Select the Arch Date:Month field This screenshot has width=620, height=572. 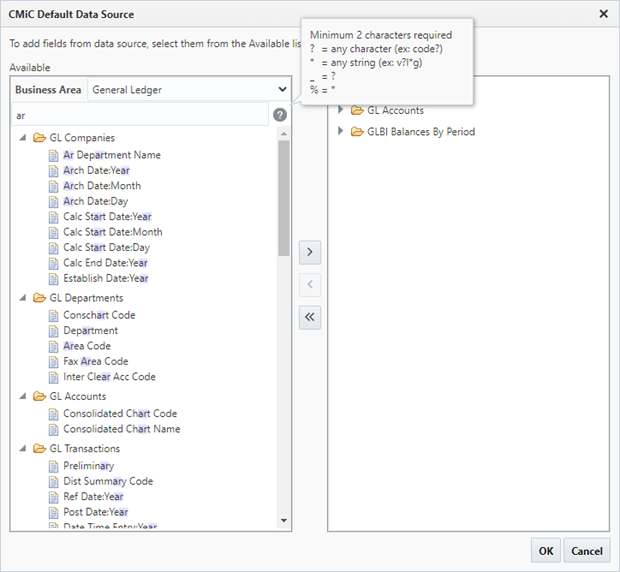coord(102,186)
